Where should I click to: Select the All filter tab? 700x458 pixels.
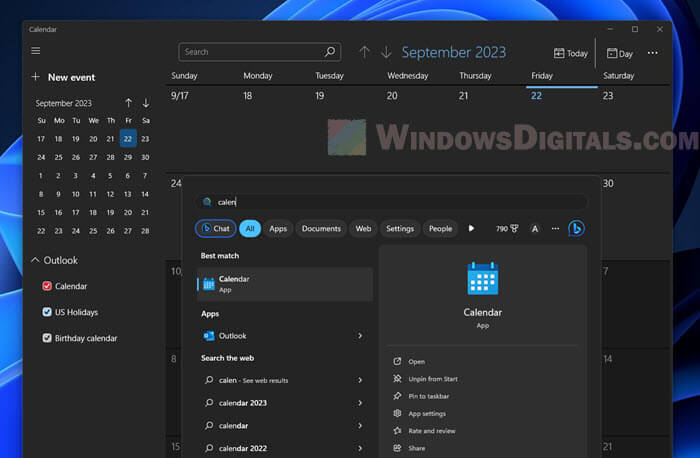250,229
